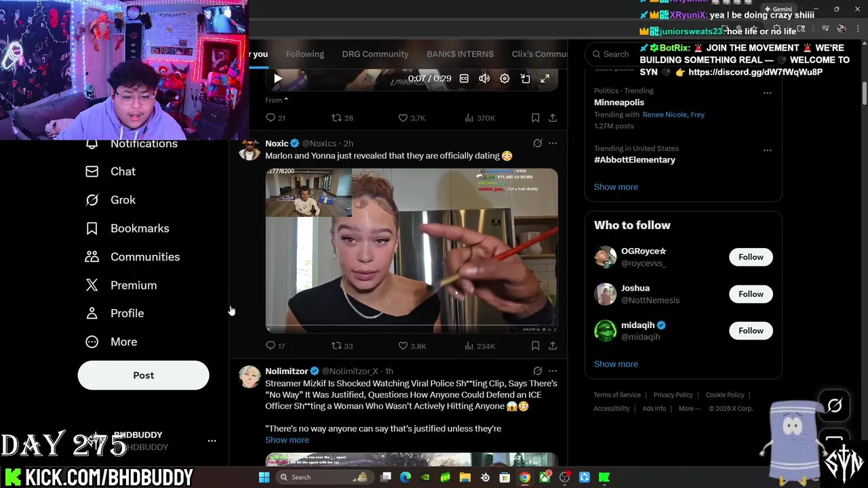The image size is (868, 488).
Task: Go to Profile in the sidebar
Action: (114, 313)
